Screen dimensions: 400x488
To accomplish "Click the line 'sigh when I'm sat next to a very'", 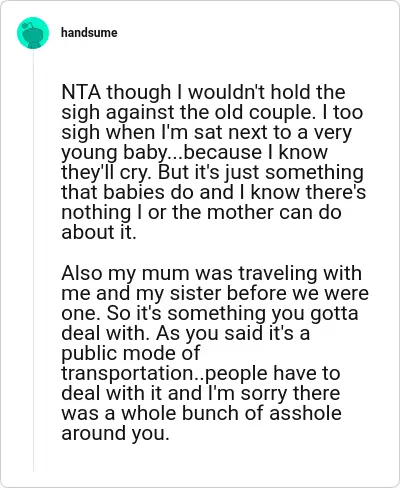I will 206,132.
